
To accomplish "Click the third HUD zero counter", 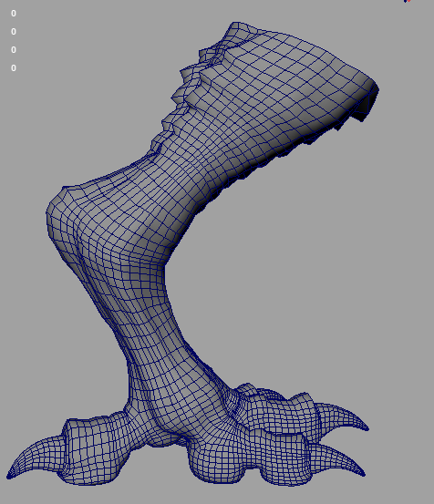I will [x=14, y=50].
